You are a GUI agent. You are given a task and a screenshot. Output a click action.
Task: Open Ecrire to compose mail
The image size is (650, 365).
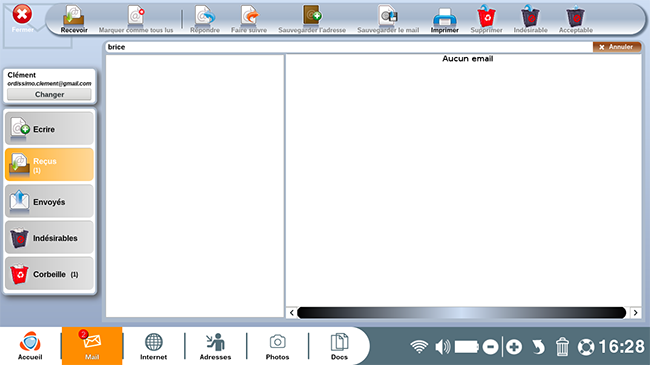49,129
